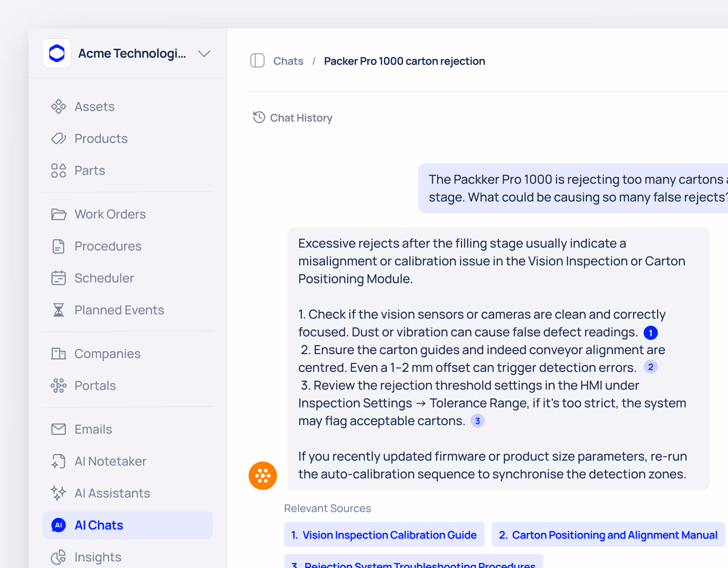Open Vision Inspection Calibration Guide source
728x568 pixels.
[x=384, y=535]
